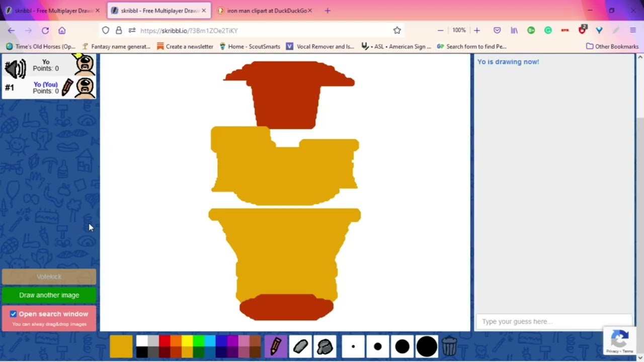
Task: Click the current color preview swatch
Action: click(x=121, y=346)
